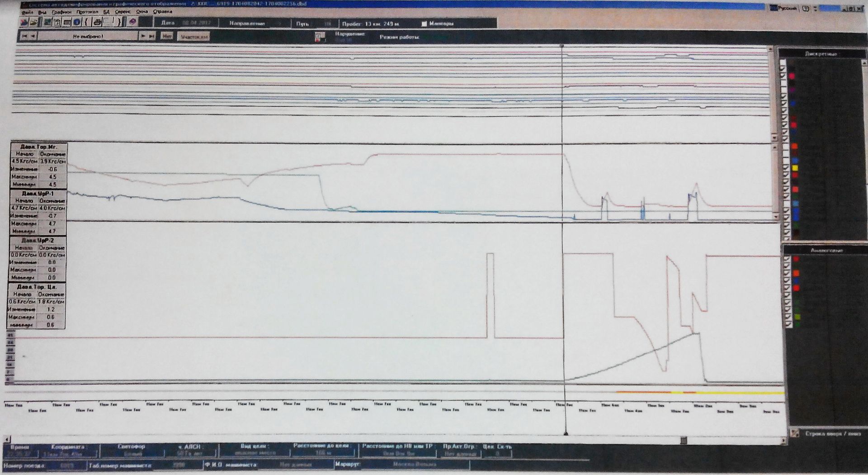868x475 pixels.
Task: Click the Нет button
Action: (167, 36)
